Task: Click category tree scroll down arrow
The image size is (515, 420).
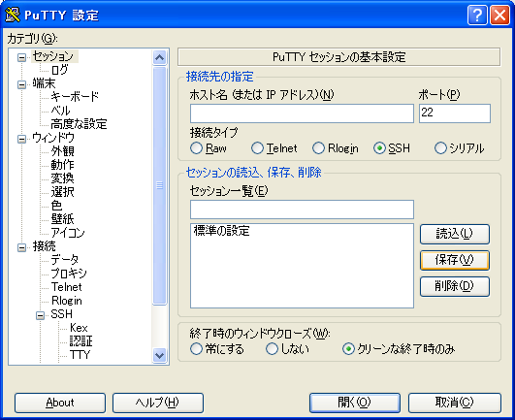Action: click(x=160, y=355)
